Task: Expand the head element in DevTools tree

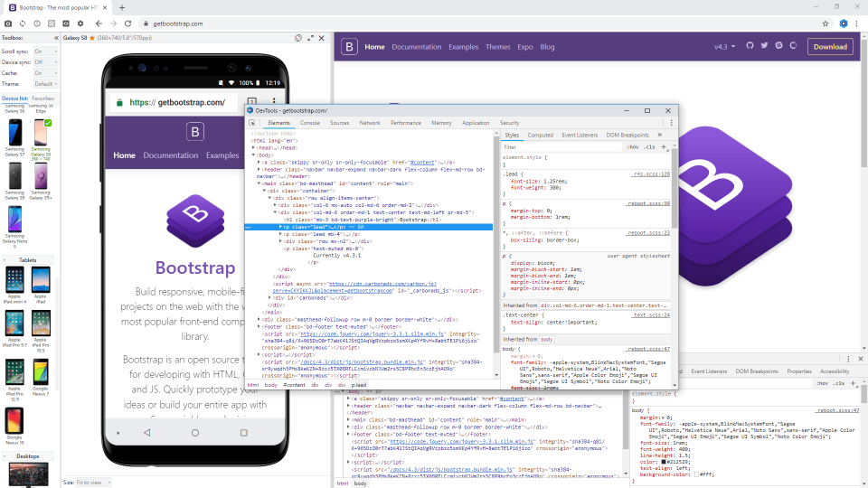Action: point(253,147)
